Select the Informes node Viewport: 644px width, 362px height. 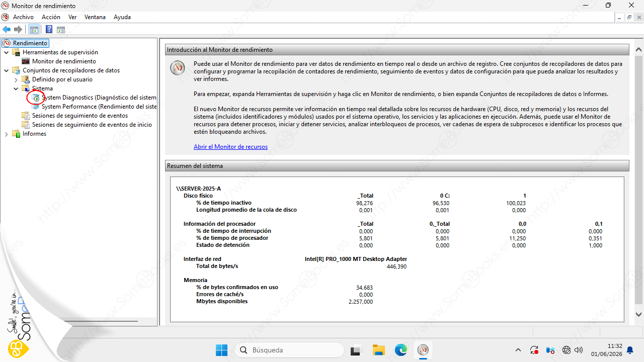(34, 134)
